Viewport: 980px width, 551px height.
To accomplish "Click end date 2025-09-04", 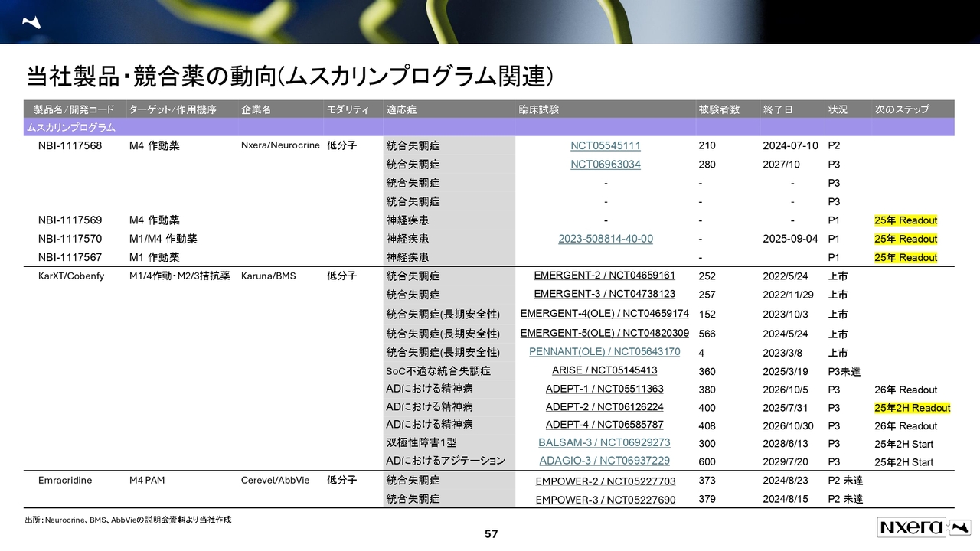I will tap(790, 239).
